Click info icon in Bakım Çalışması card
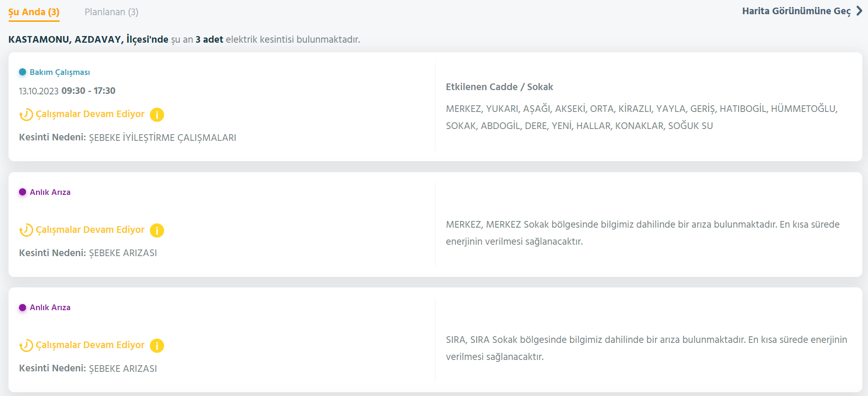The width and height of the screenshot is (868, 396). (x=157, y=115)
